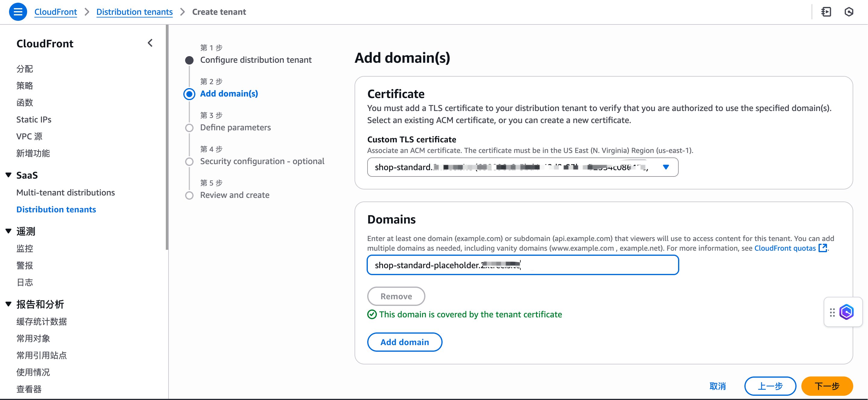Click the Add domain(s) step label
Viewport: 868px width, 400px height.
(229, 94)
